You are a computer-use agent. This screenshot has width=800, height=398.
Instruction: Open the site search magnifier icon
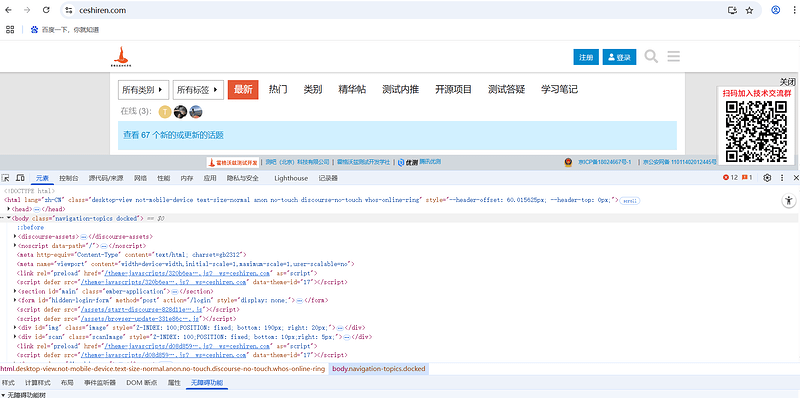(x=651, y=56)
